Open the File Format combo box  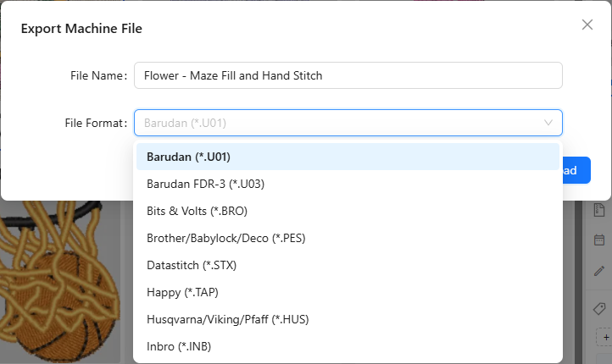(x=339, y=123)
